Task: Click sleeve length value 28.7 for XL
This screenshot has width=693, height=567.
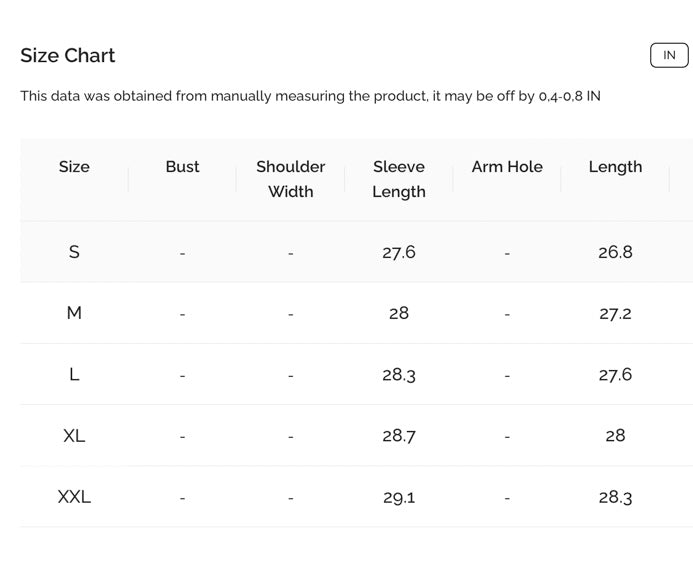Action: (x=399, y=436)
